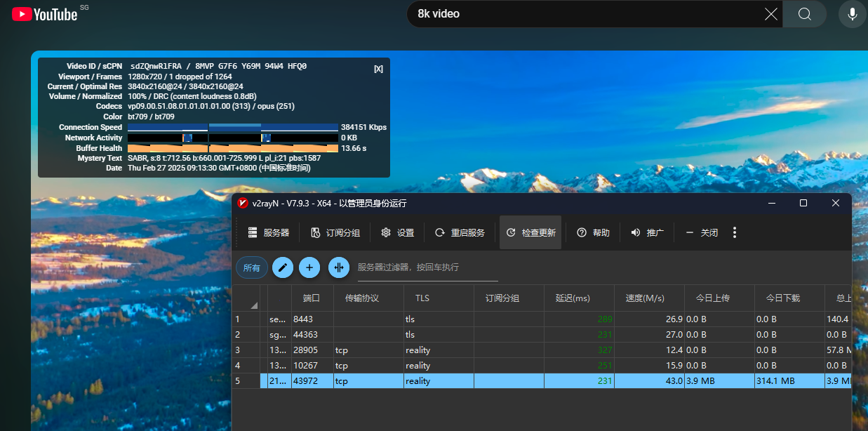868x431 pixels.
Task: Click the 3.9 MB today upload cell
Action: click(x=719, y=380)
